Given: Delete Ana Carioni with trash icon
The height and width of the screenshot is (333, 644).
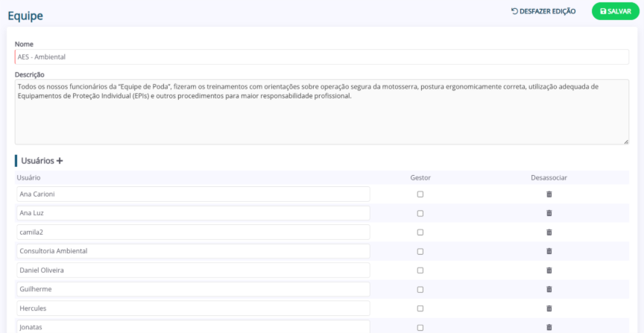Looking at the screenshot, I should point(549,194).
